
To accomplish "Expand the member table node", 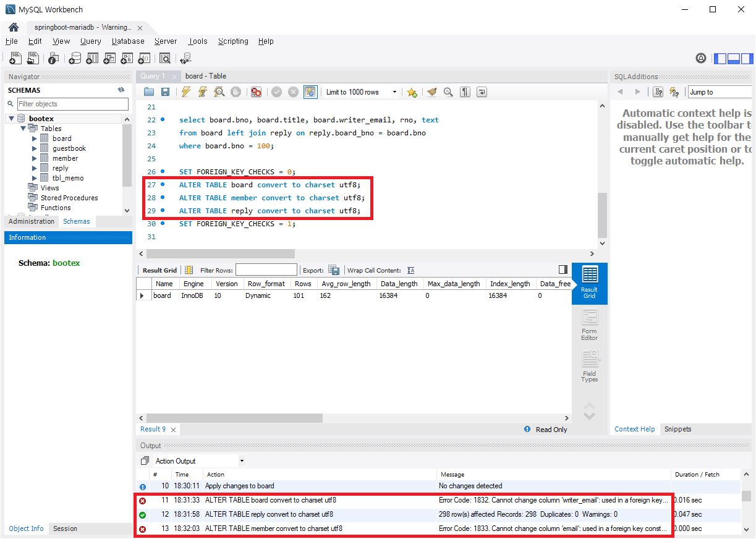I will (35, 158).
